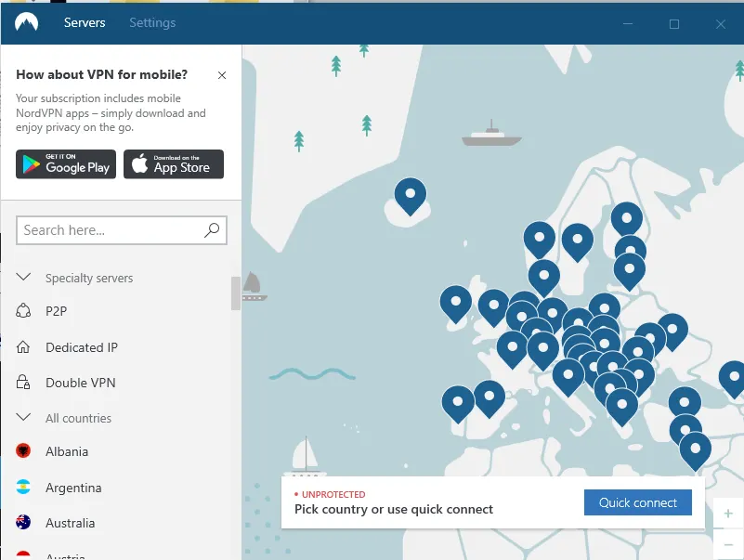Click the Iceland server pin on map
The height and width of the screenshot is (560, 744).
[410, 195]
